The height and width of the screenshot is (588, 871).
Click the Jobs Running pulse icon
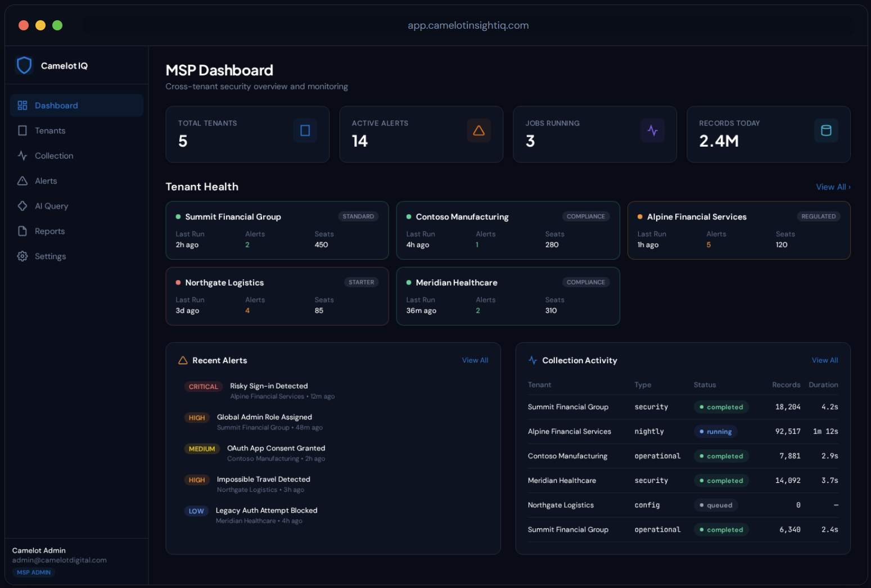[x=652, y=130]
